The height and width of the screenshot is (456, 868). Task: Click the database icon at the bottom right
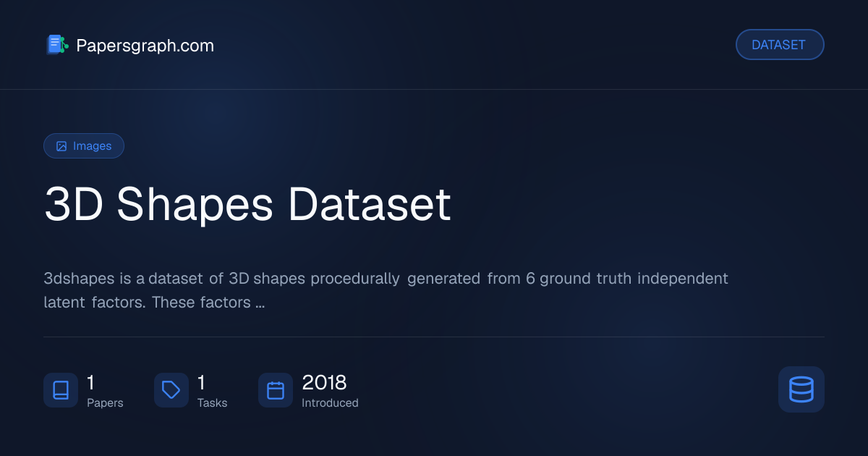point(801,389)
